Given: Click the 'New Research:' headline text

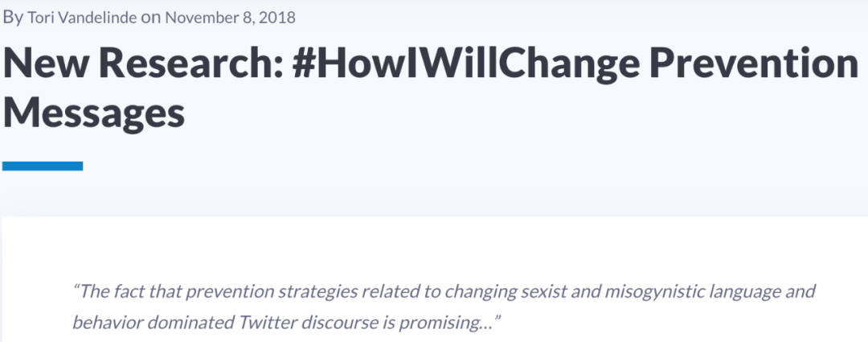Looking at the screenshot, I should [143, 64].
